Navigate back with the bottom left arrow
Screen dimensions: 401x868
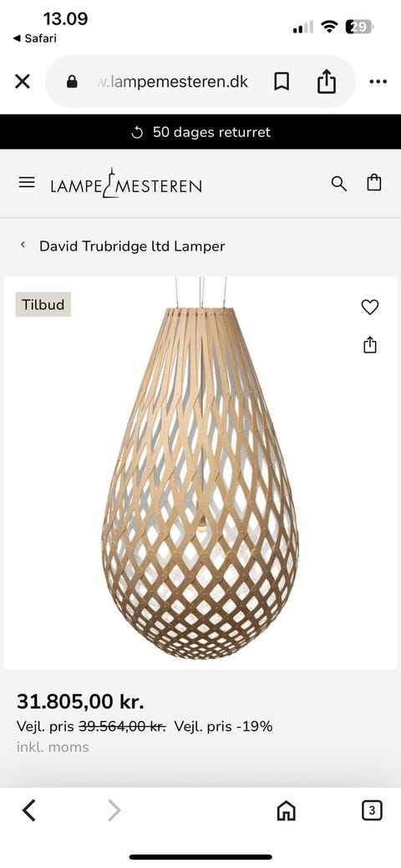tap(28, 810)
